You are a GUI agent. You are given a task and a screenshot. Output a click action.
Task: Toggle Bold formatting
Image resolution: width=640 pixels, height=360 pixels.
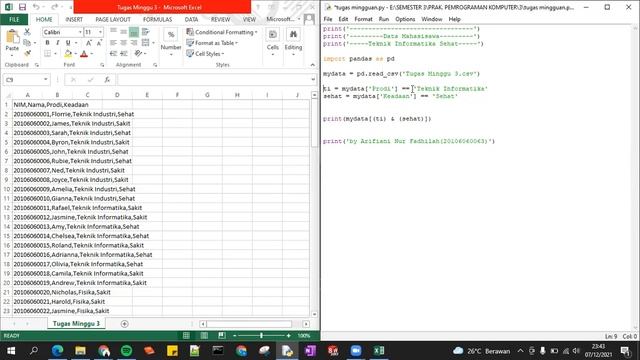[47, 42]
